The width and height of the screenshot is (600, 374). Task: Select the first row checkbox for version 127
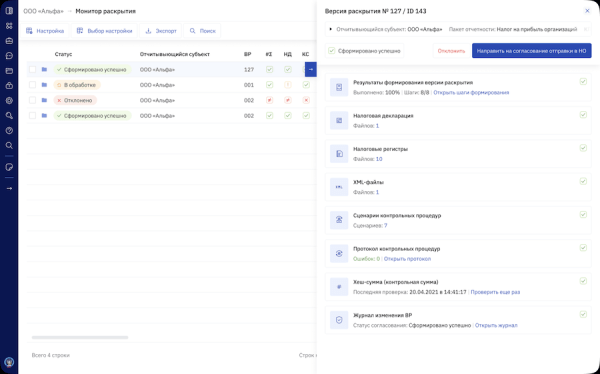33,69
